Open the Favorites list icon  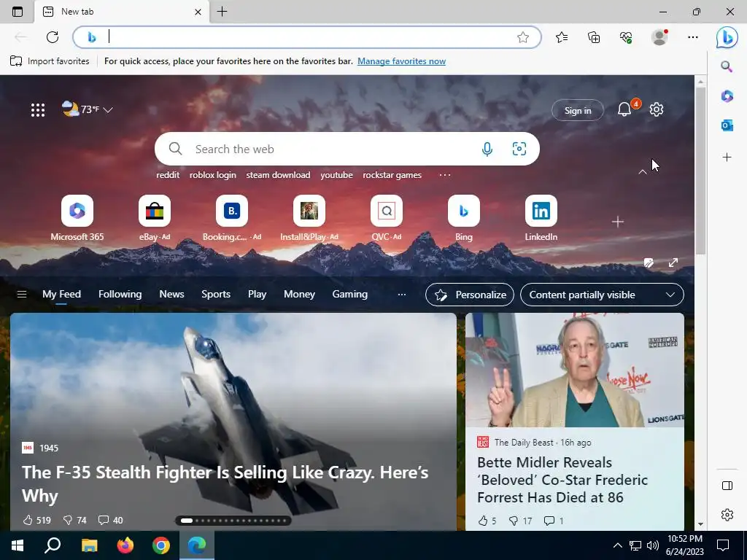562,37
